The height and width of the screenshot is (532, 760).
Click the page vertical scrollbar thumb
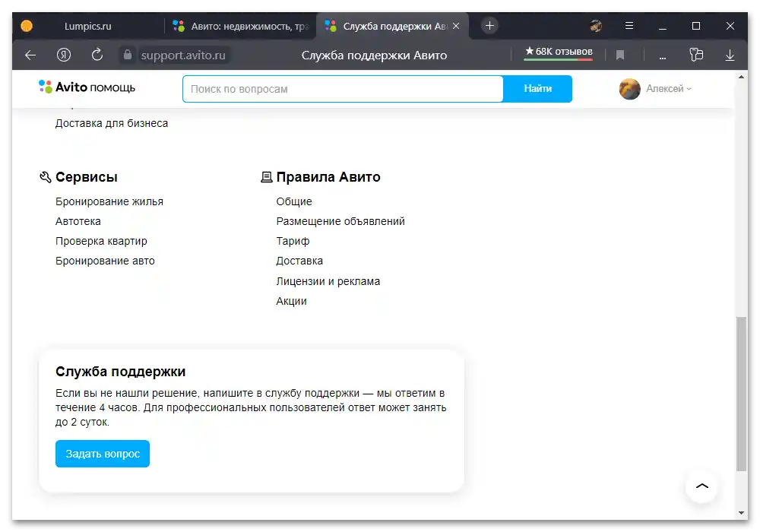click(x=741, y=394)
